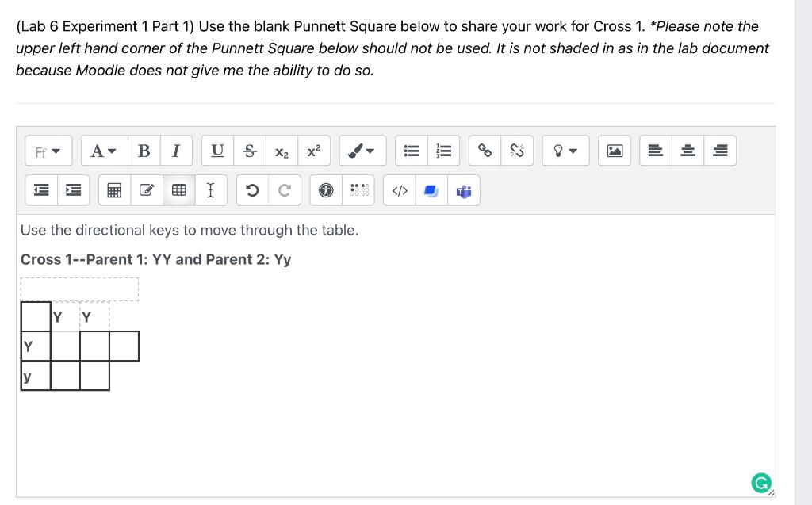The image size is (812, 505).
Task: Toggle italic formatting
Action: pos(176,151)
